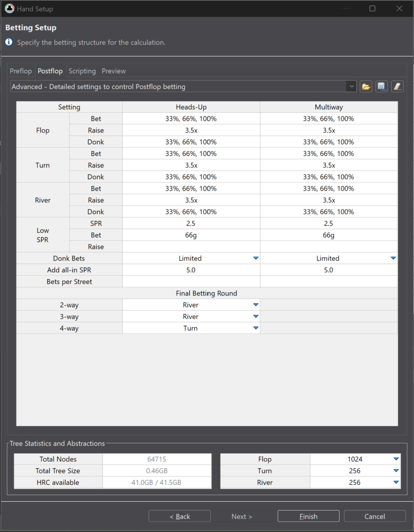Click the info icon beside betting structure text
Screen dimensions: 414x532
click(x=9, y=42)
